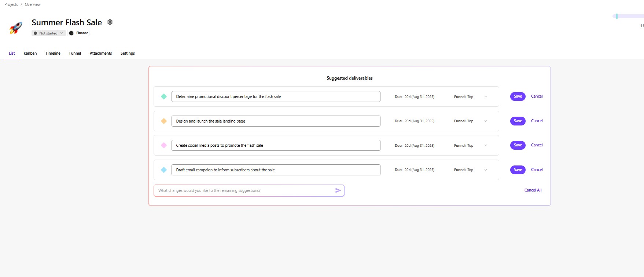Click the Finance tag icon
Image resolution: width=644 pixels, height=277 pixels.
71,33
